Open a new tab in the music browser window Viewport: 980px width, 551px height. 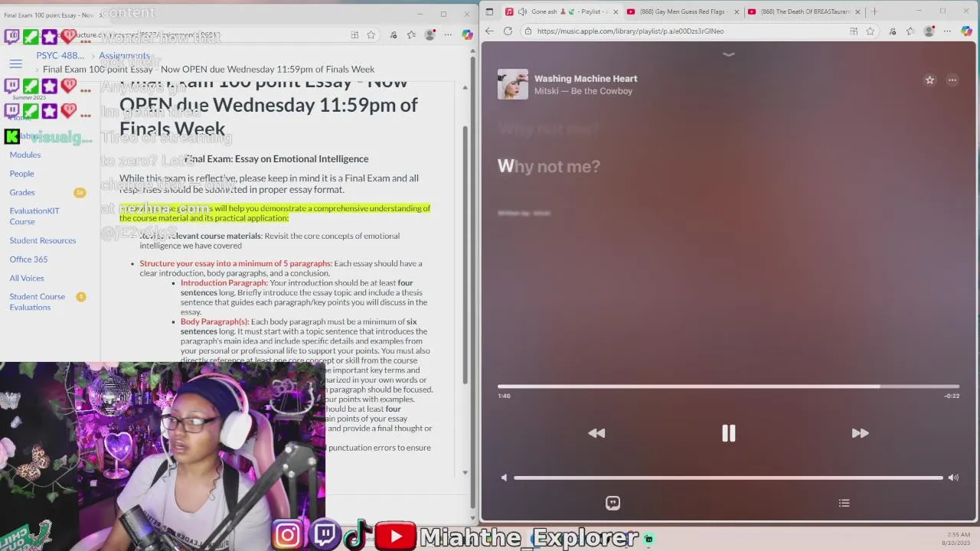coord(874,11)
